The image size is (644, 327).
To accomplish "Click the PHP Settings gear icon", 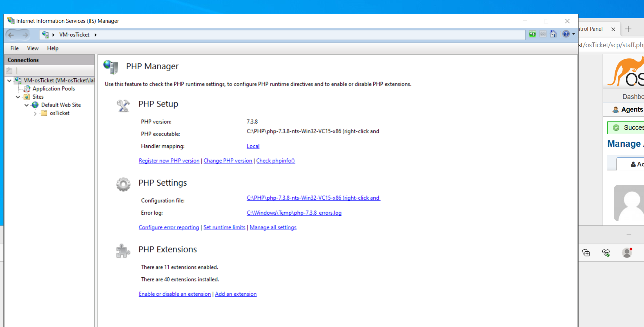I will (x=123, y=184).
